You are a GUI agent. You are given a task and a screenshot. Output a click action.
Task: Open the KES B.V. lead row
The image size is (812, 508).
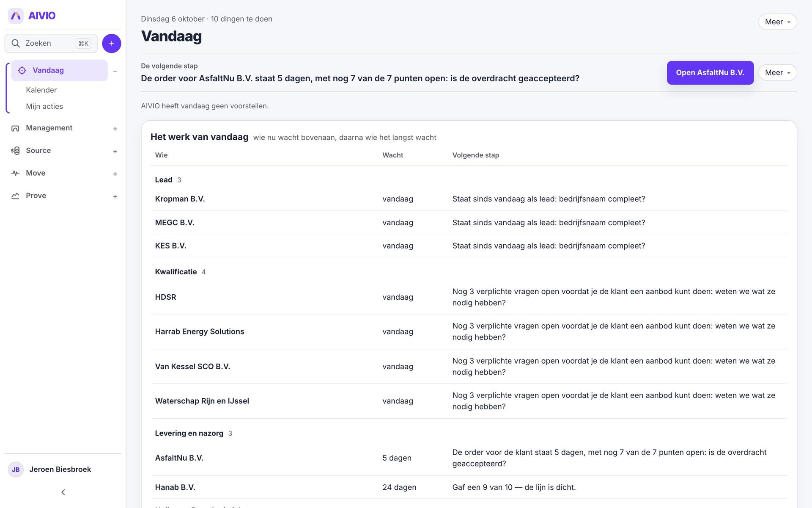click(469, 246)
